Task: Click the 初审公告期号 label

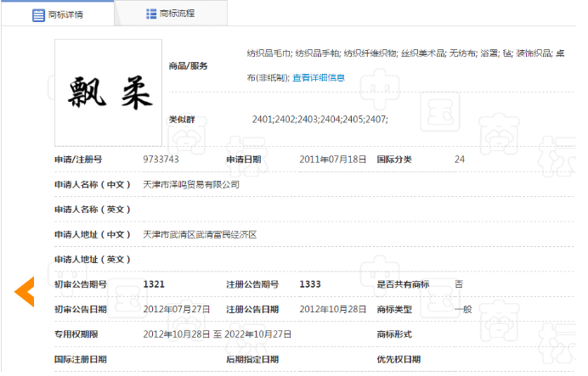Action: [81, 284]
